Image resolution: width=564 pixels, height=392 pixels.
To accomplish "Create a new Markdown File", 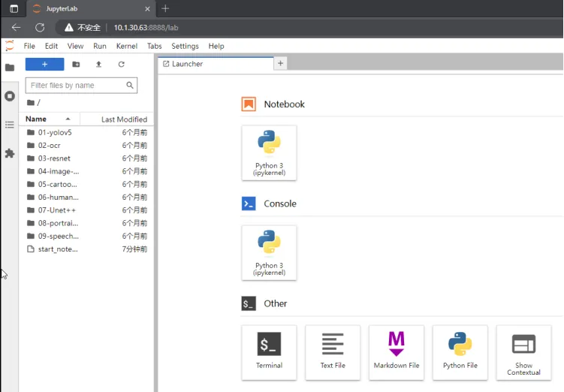I will pyautogui.click(x=397, y=352).
